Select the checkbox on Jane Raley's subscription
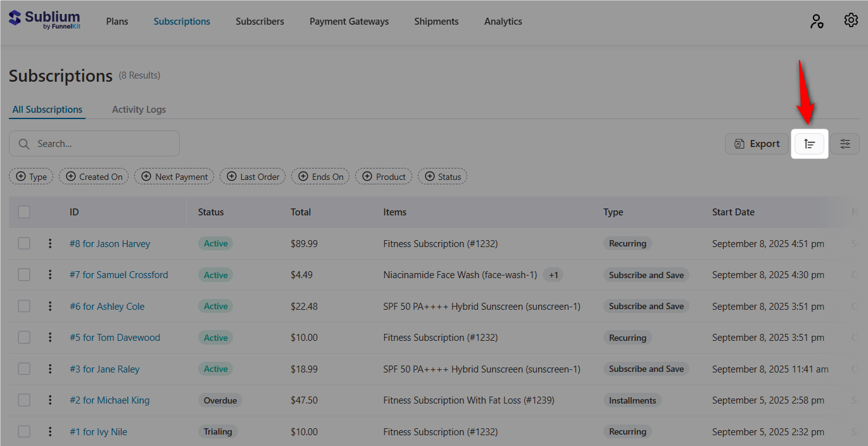Image resolution: width=868 pixels, height=446 pixels. 24,369
